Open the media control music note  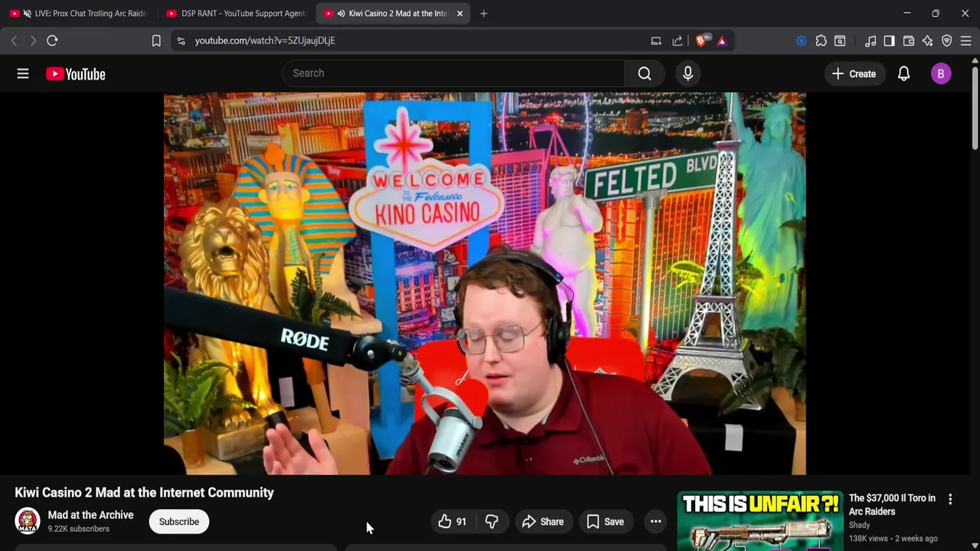point(871,41)
